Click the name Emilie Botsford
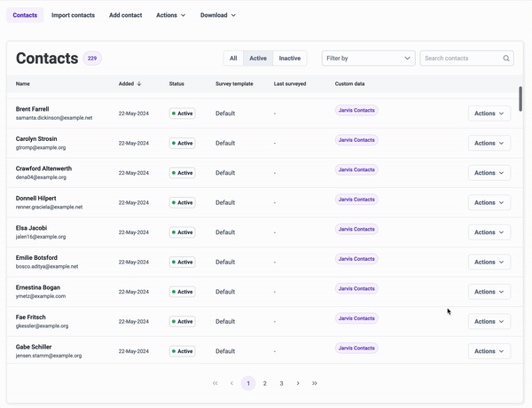This screenshot has width=532, height=408. pos(36,257)
